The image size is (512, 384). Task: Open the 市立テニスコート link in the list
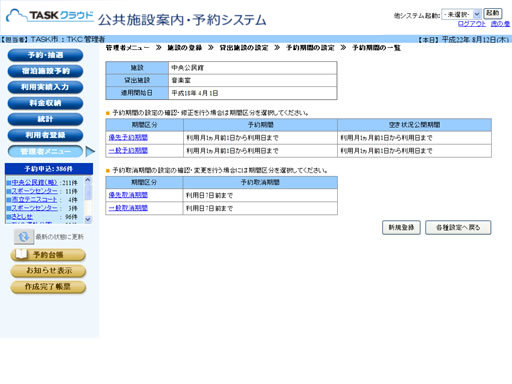34,199
